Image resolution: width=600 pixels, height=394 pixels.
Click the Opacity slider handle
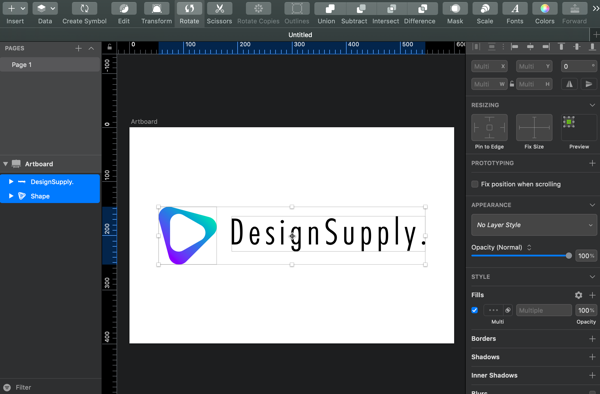click(569, 256)
